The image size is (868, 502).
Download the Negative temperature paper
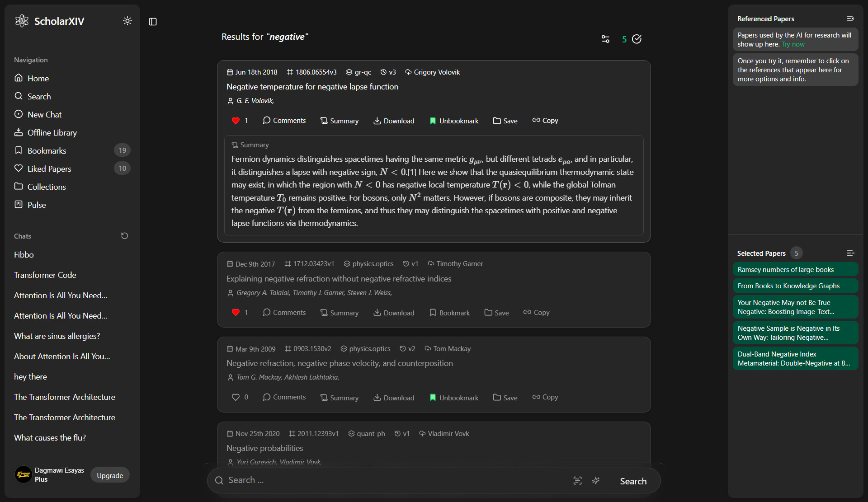pos(394,121)
